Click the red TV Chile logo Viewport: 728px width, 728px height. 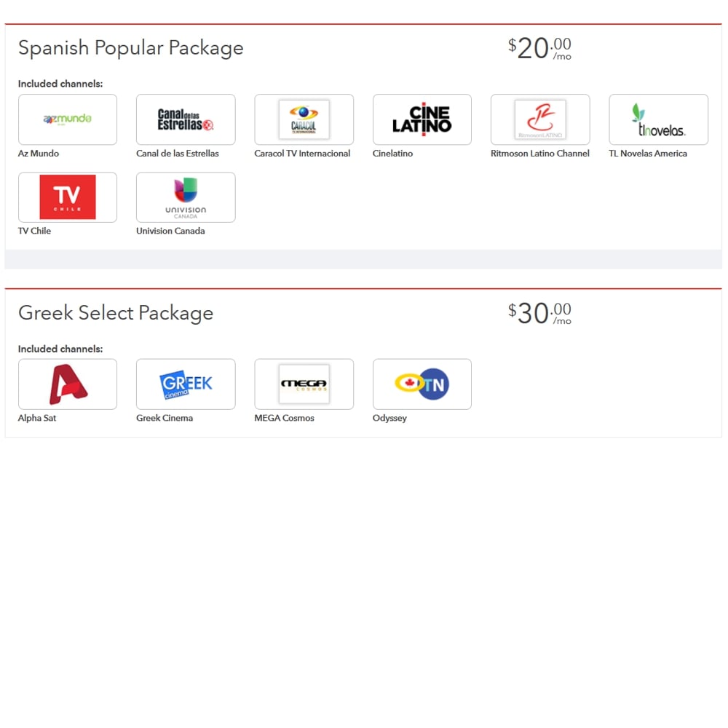[68, 197]
